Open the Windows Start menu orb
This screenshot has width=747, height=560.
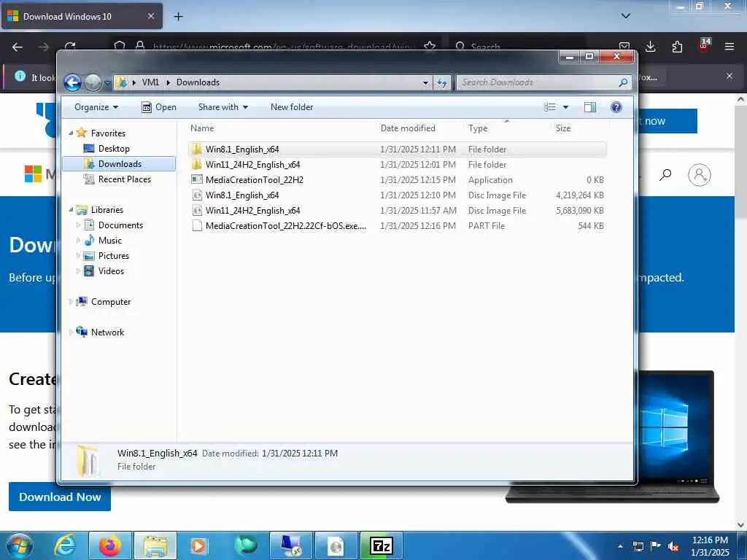(19, 545)
